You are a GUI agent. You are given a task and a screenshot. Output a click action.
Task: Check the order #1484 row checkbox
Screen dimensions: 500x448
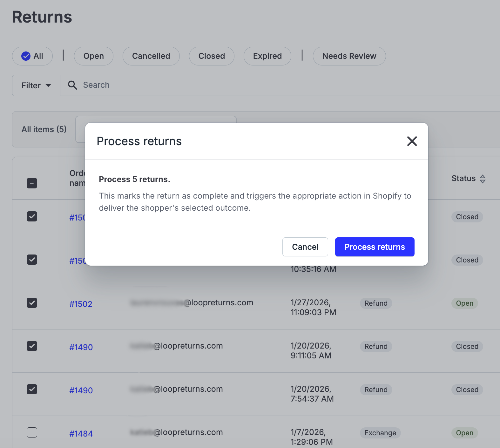pos(32,432)
